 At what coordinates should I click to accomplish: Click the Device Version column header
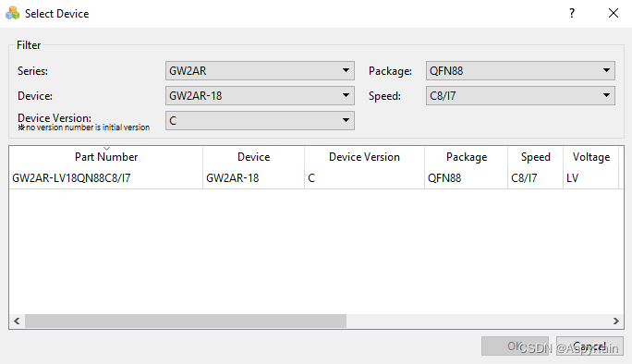pos(364,157)
